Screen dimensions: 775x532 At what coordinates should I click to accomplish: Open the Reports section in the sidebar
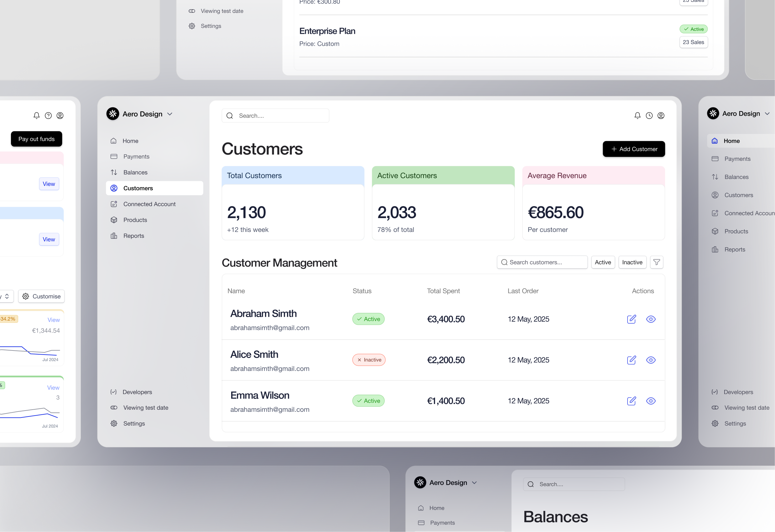[x=133, y=236]
